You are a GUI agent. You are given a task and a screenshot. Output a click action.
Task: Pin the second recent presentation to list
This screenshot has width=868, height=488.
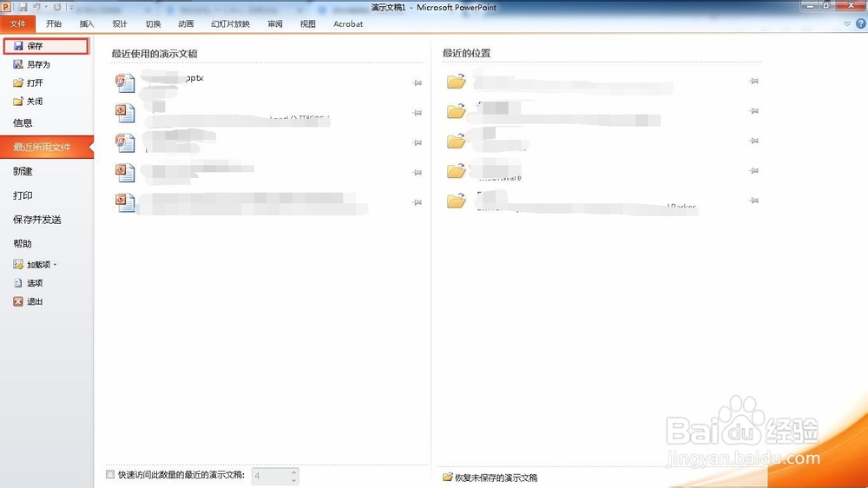pos(417,113)
